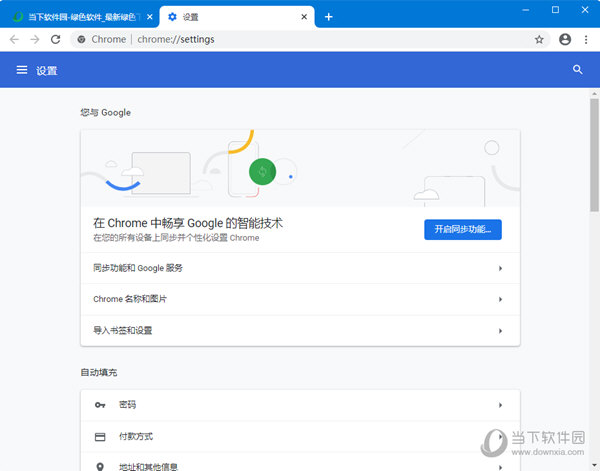
Task: Open the settings hamburger menu
Action: (22, 70)
